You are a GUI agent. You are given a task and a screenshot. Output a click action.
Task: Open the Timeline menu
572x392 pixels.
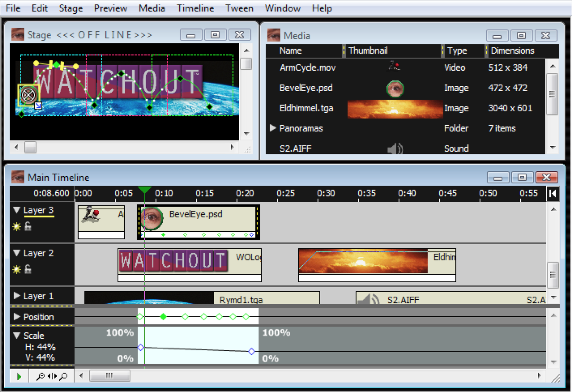click(x=195, y=8)
